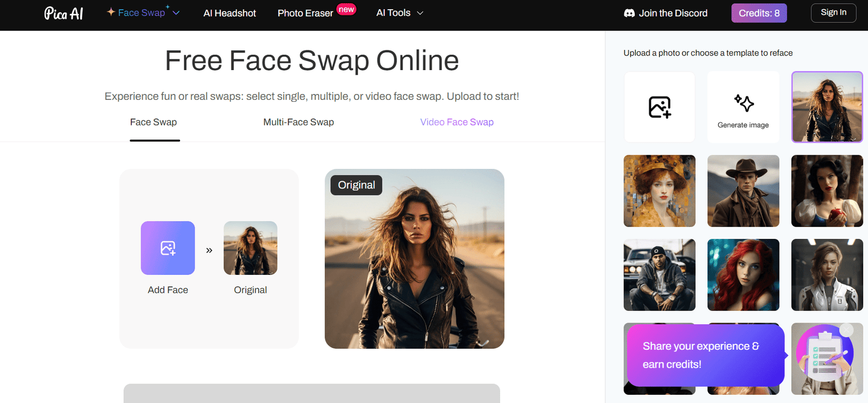Click the Credits: 8 button
Image resolution: width=868 pixels, height=403 pixels.
pos(759,13)
